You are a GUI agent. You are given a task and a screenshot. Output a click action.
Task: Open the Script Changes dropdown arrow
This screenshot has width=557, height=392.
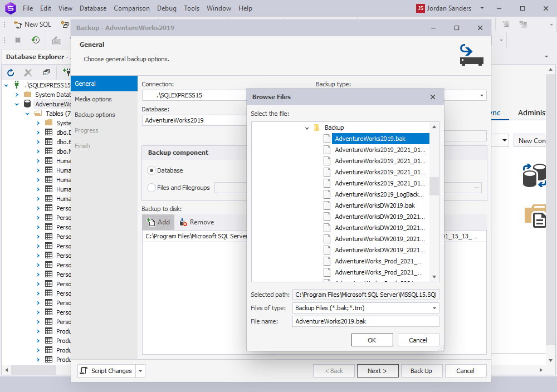(140, 370)
